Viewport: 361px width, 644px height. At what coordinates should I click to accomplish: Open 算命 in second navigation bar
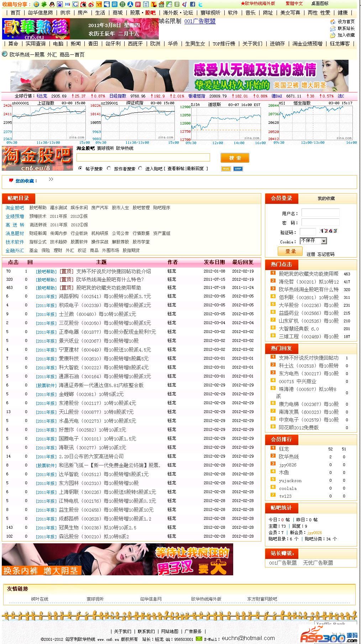click(x=13, y=44)
